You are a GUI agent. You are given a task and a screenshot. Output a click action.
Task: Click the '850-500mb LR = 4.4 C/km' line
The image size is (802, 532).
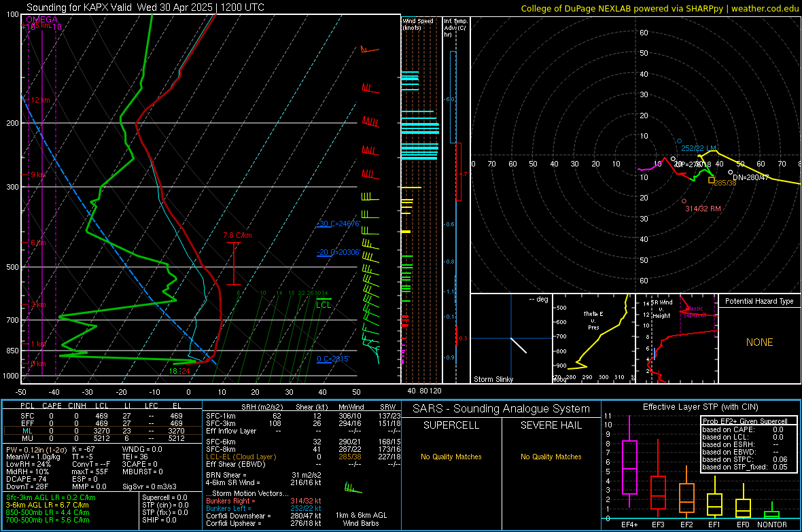[48, 512]
